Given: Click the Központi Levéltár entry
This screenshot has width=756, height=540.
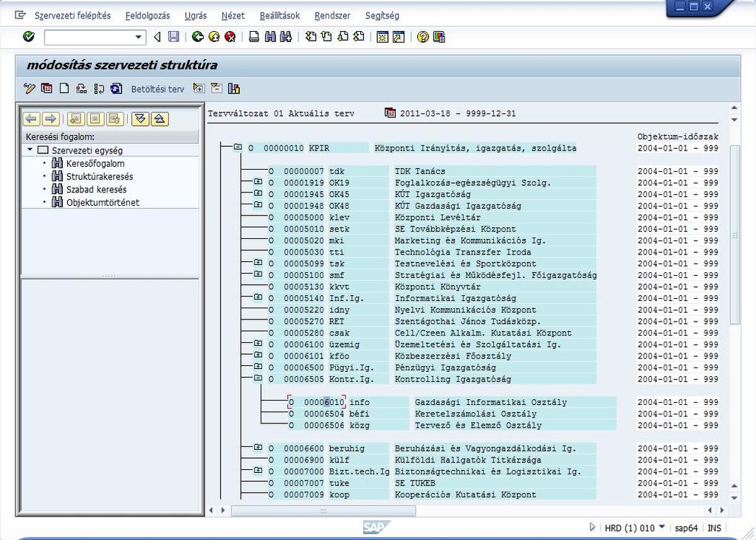Looking at the screenshot, I should tap(437, 217).
